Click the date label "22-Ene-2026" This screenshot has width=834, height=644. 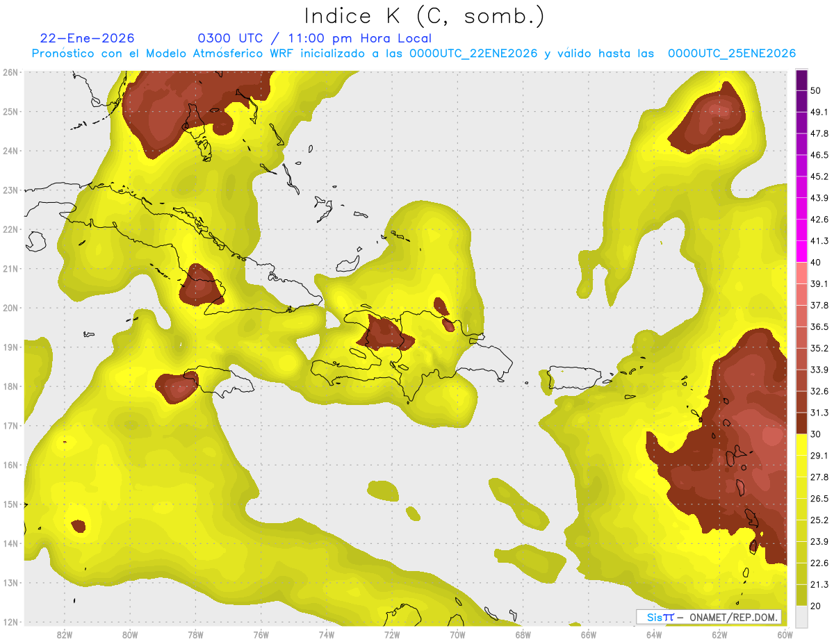coord(88,38)
